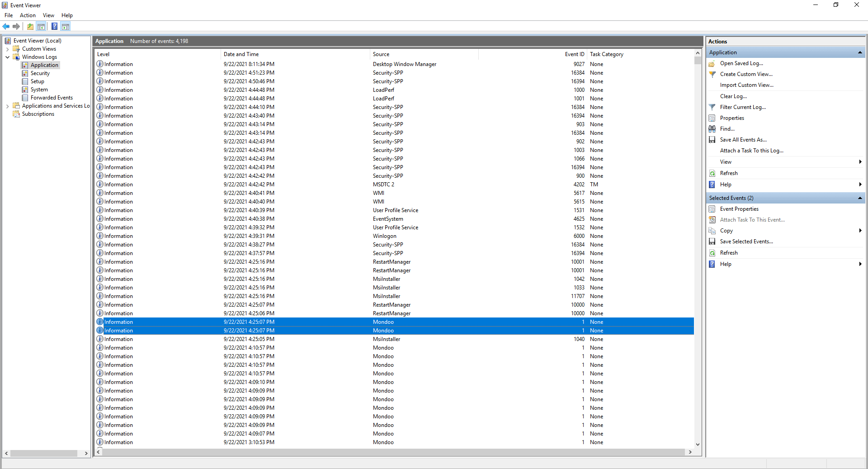Expand the Applications and Services Logs node
The width and height of the screenshot is (868, 469).
coord(7,105)
